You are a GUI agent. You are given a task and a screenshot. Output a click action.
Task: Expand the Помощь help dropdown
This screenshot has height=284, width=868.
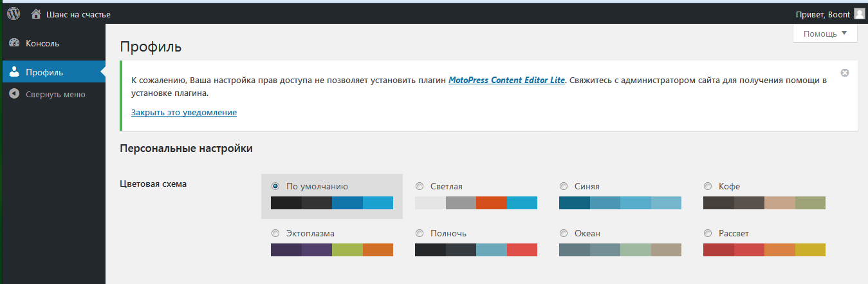point(825,33)
